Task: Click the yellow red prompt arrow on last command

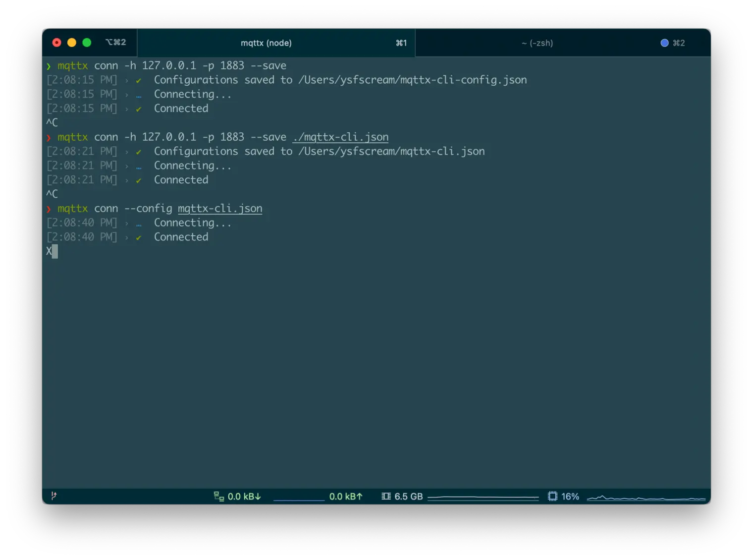Action: pos(49,208)
